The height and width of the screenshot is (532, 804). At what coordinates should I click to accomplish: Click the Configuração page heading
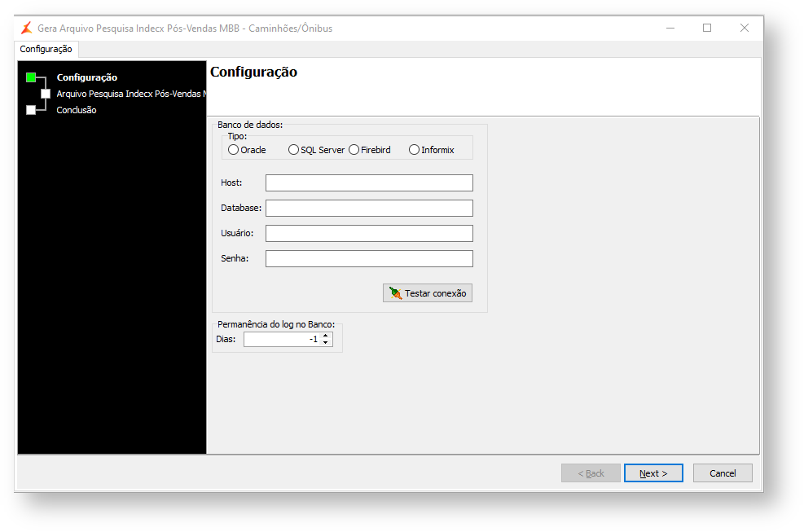click(254, 72)
